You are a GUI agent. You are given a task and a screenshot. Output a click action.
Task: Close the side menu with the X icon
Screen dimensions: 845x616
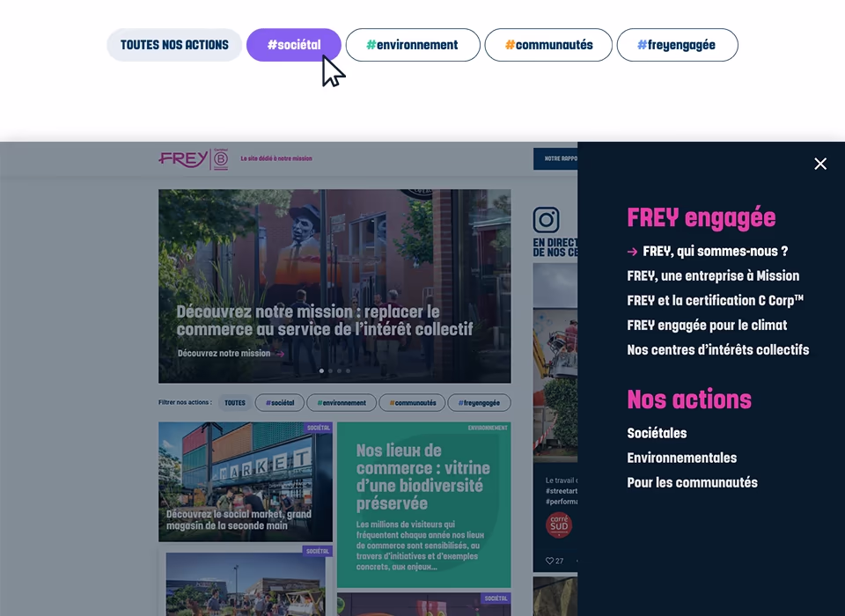click(x=820, y=164)
